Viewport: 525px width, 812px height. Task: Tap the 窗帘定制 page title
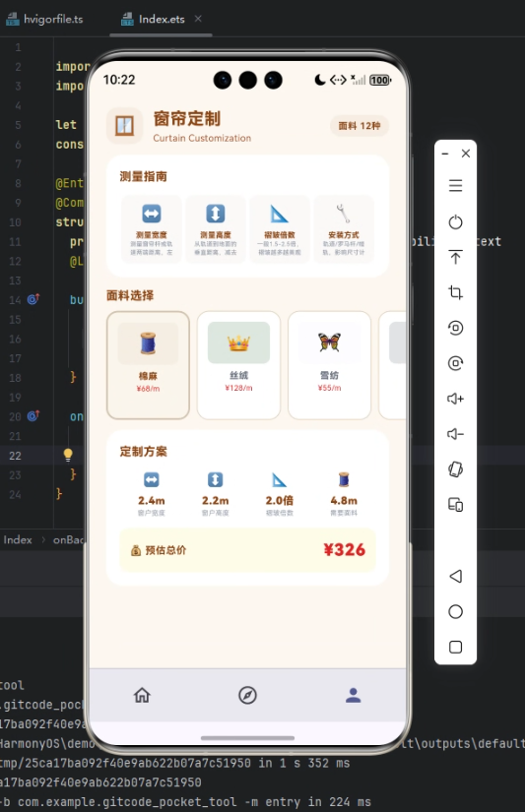tap(187, 118)
